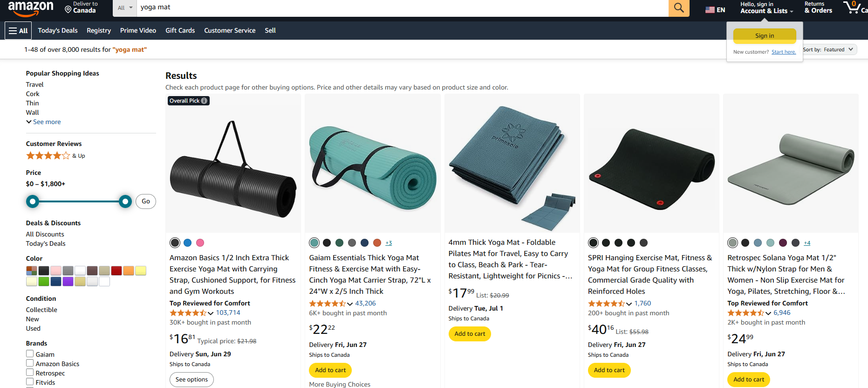Click the search magnifier icon
This screenshot has width=868, height=388.
tap(678, 8)
